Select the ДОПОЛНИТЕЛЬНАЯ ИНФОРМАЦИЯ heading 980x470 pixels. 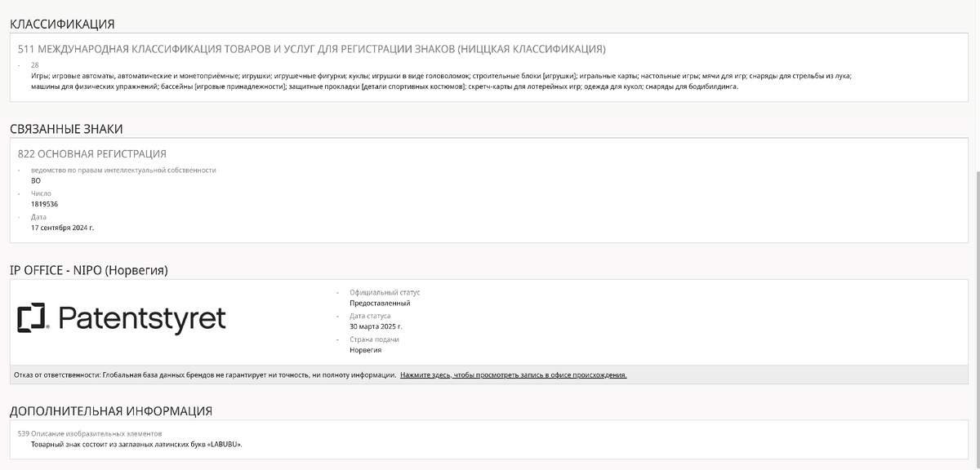coord(111,411)
